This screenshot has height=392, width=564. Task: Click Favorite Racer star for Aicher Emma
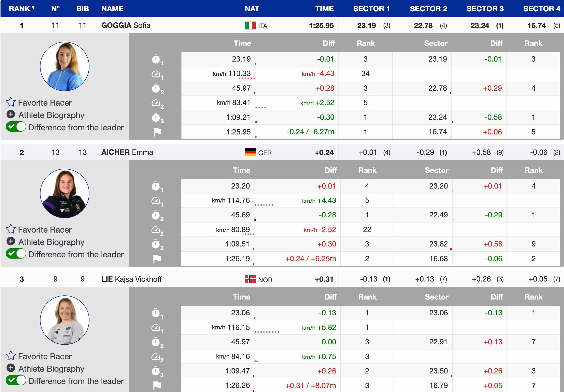[x=11, y=229]
